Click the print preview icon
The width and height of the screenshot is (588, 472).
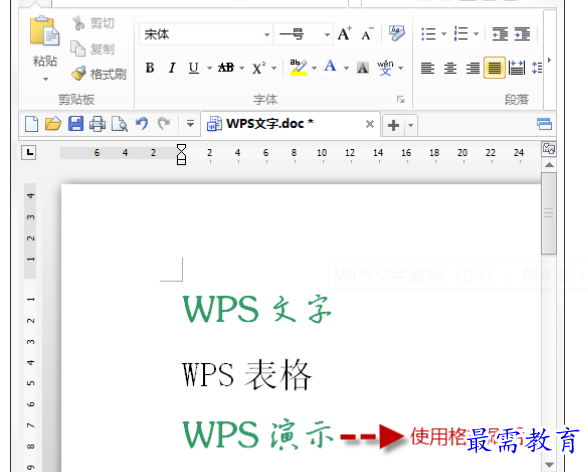click(x=119, y=124)
